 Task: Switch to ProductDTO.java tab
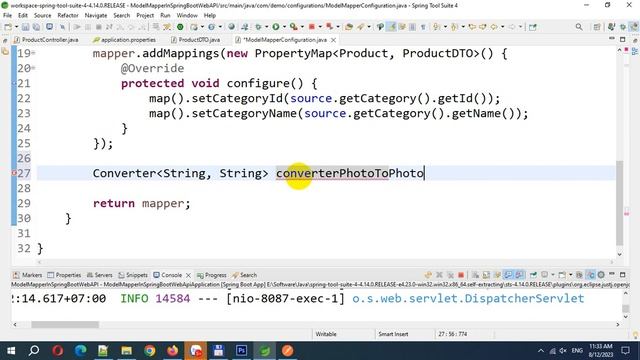coord(196,40)
